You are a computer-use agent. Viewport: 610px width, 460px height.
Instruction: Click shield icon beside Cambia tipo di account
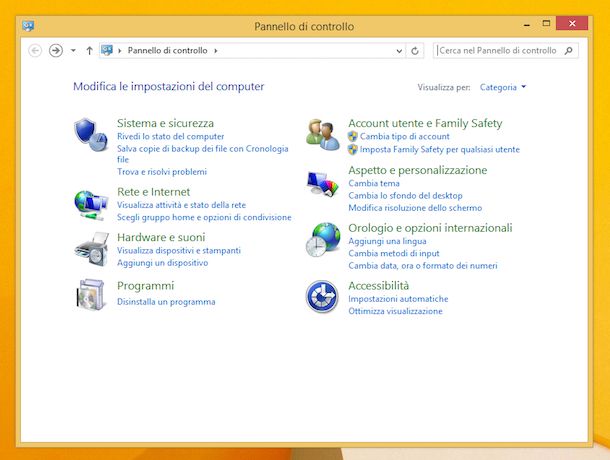pos(352,136)
